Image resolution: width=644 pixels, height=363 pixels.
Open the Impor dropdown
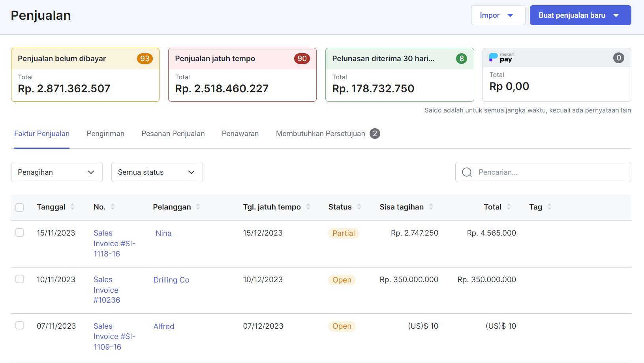pyautogui.click(x=498, y=15)
